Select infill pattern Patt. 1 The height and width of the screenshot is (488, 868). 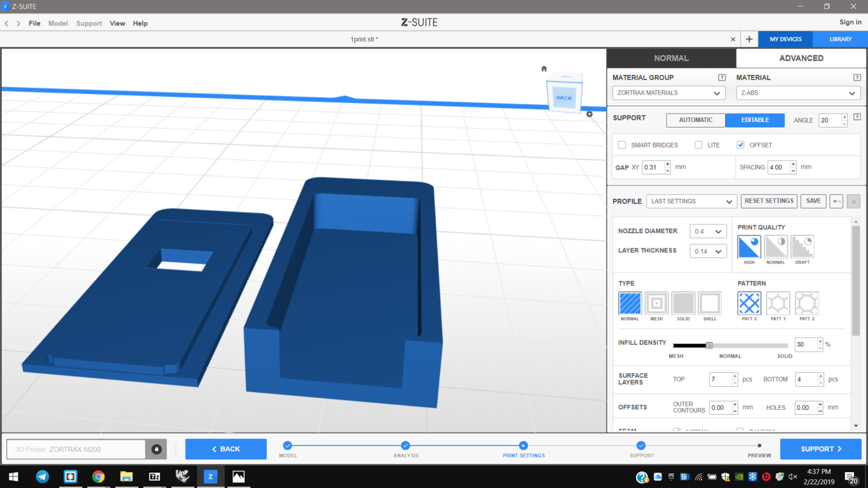pyautogui.click(x=778, y=303)
